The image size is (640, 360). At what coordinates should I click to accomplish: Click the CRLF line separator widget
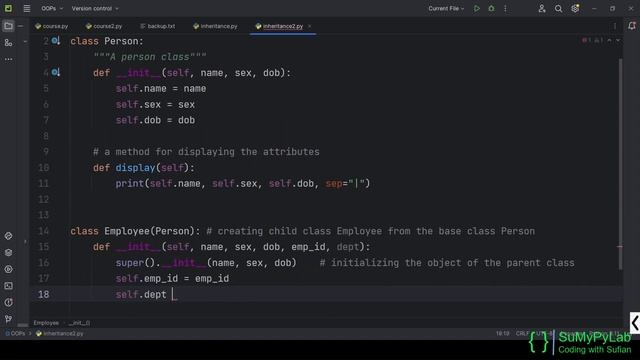coord(522,333)
